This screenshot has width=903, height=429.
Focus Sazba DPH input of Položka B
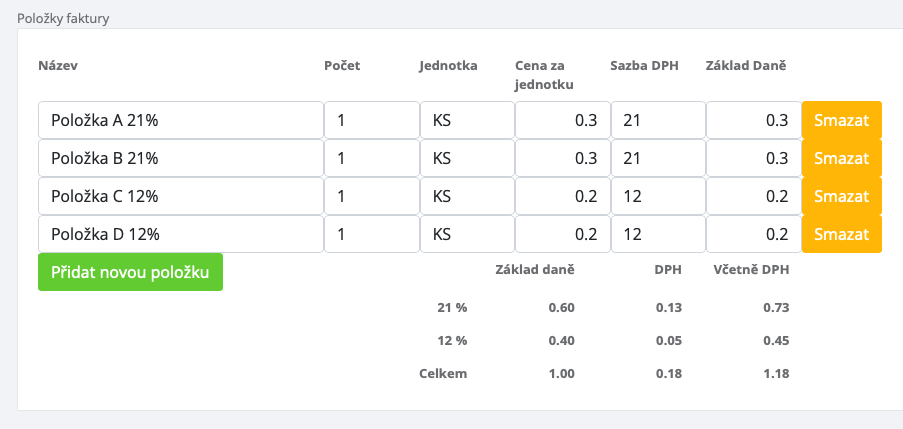(658, 158)
